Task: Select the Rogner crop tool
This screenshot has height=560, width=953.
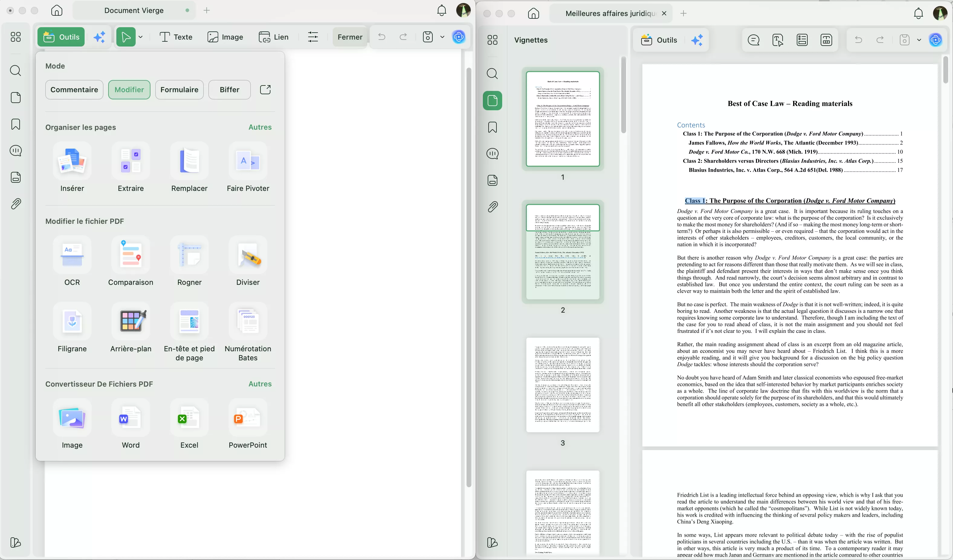Action: pyautogui.click(x=189, y=256)
